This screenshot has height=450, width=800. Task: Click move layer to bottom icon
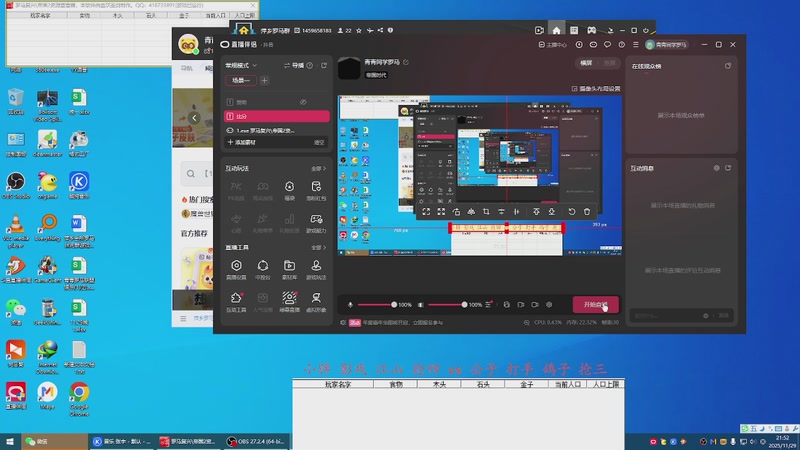pyautogui.click(x=552, y=212)
